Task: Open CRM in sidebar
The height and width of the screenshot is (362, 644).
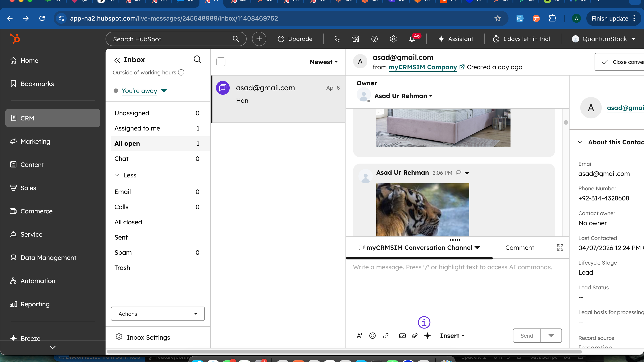Action: pyautogui.click(x=53, y=118)
